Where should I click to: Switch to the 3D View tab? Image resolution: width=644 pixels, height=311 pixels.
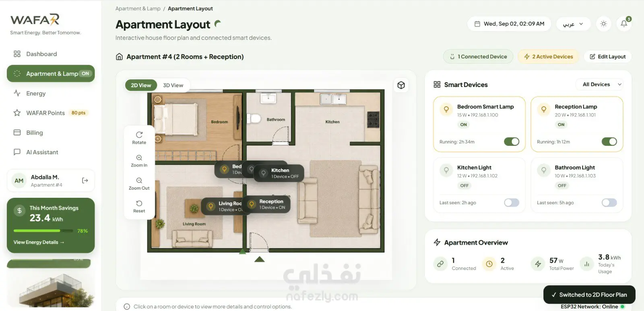[x=173, y=85]
